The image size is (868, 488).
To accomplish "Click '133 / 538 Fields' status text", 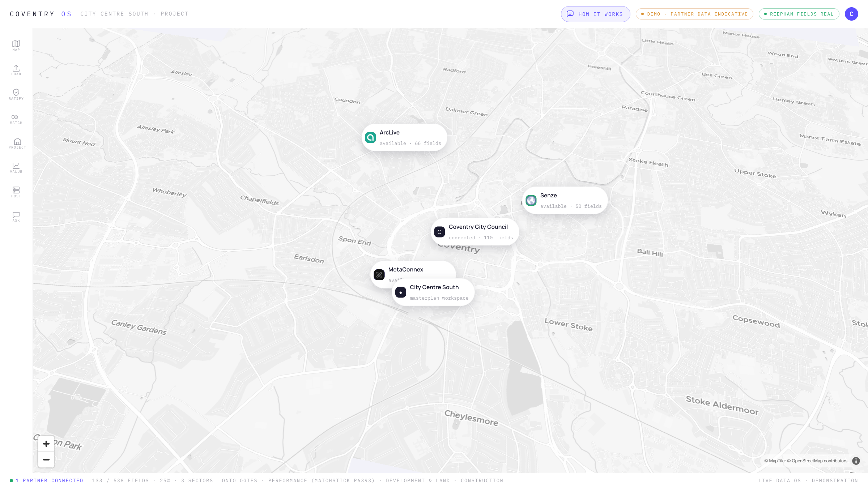I will pyautogui.click(x=120, y=481).
